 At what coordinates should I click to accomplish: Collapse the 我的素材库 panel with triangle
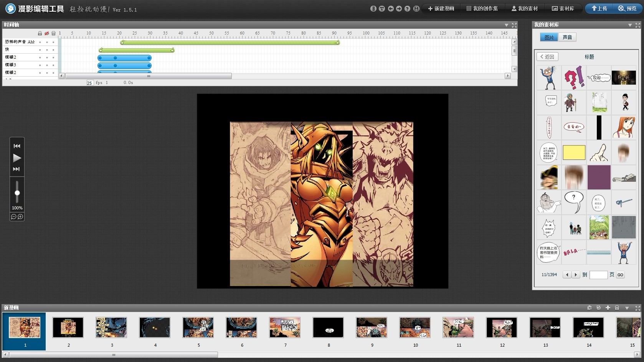pyautogui.click(x=630, y=25)
